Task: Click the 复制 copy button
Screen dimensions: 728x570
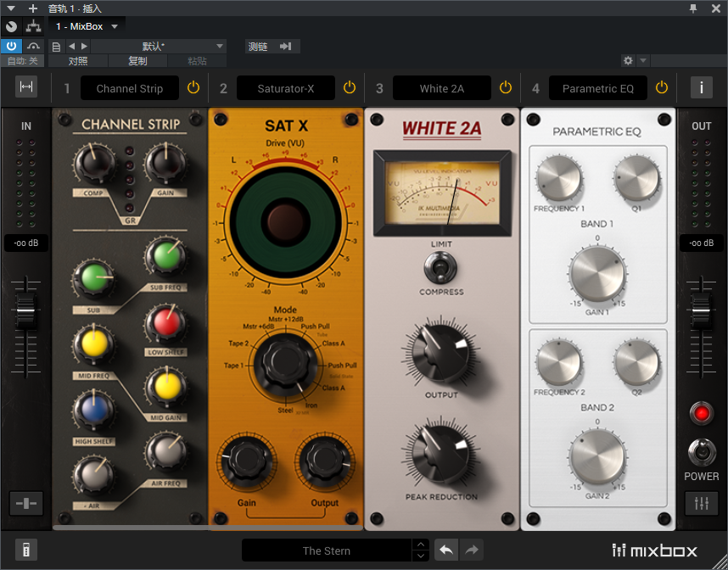Action: coord(137,61)
